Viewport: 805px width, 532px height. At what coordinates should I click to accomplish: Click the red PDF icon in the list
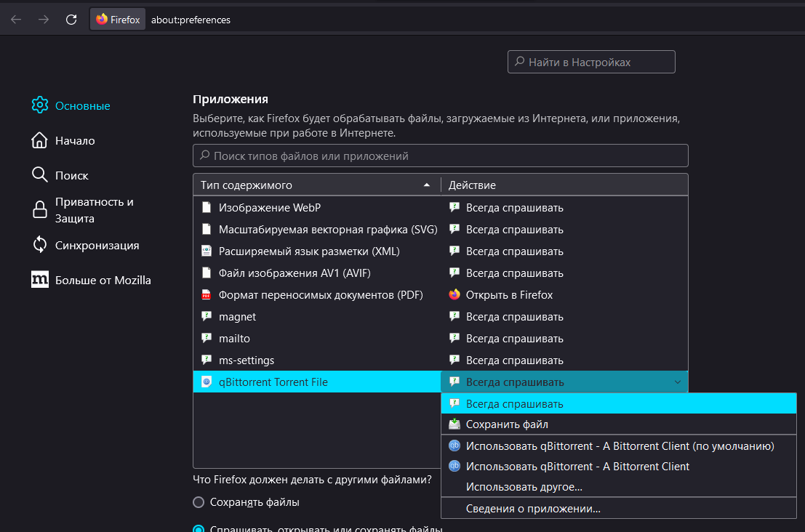(x=207, y=294)
